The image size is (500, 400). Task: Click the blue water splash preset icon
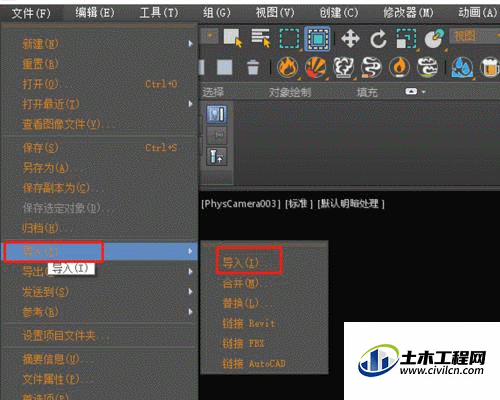click(462, 67)
